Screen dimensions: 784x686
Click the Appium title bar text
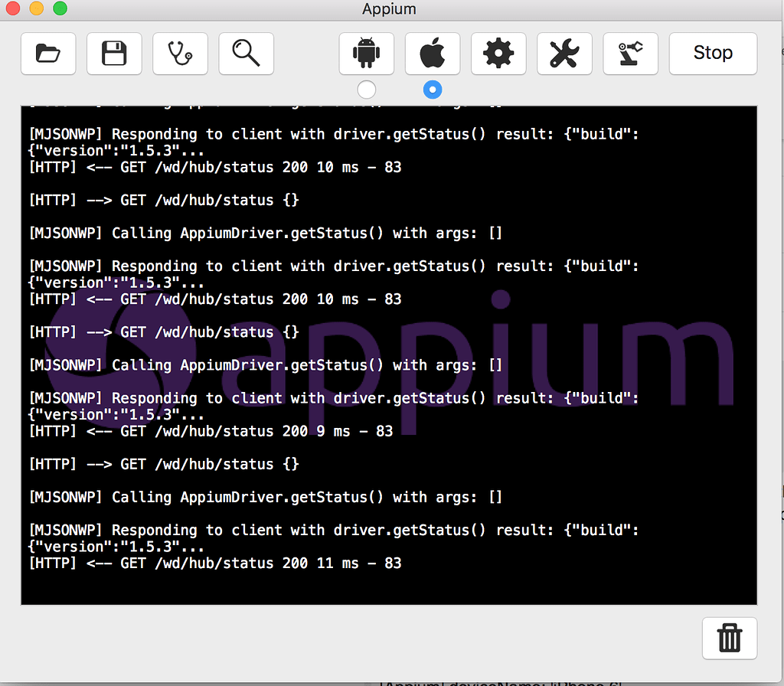(x=389, y=8)
